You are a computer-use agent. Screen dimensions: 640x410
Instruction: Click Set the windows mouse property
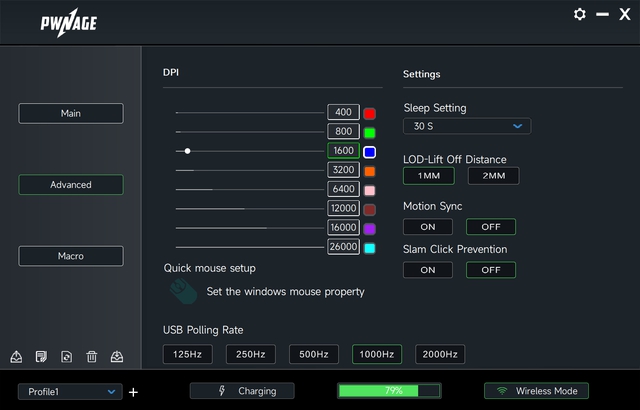[285, 292]
